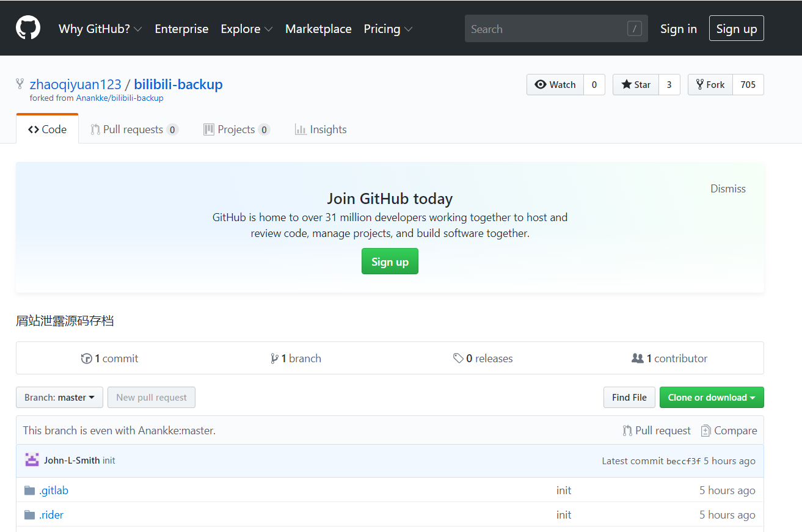View the 1 branch list

tap(296, 359)
